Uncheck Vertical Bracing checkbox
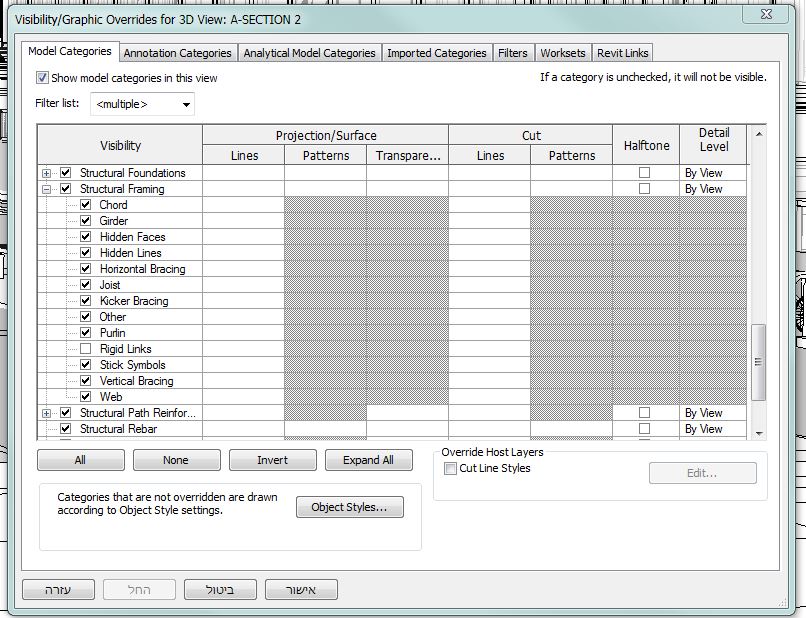Image resolution: width=806 pixels, height=618 pixels. (86, 380)
